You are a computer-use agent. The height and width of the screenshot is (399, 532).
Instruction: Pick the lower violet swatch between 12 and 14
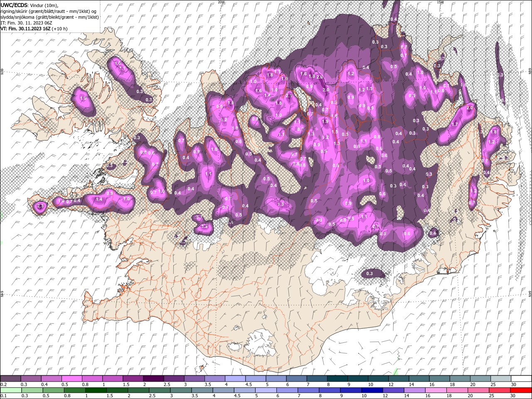point(394,390)
